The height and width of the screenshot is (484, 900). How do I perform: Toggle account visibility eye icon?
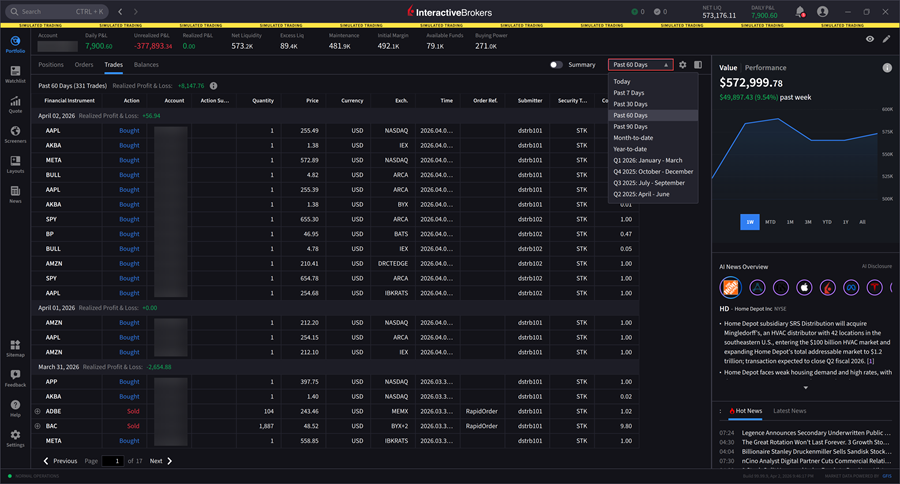[x=870, y=39]
